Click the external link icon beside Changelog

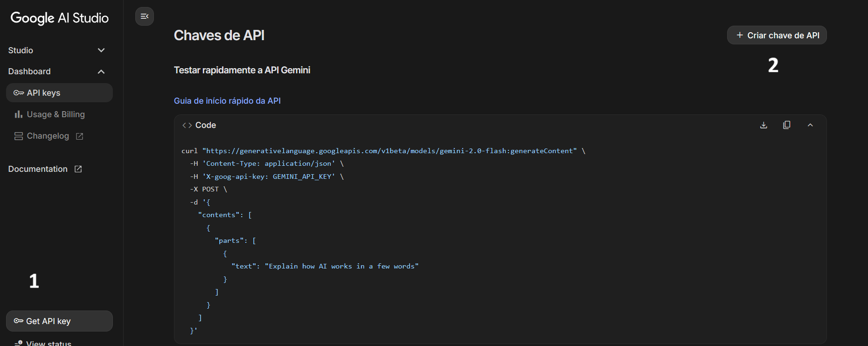[80, 136]
